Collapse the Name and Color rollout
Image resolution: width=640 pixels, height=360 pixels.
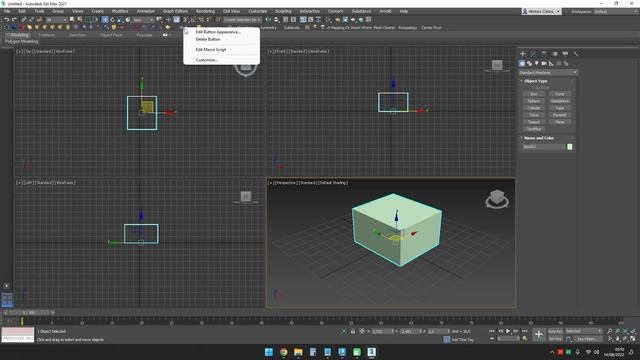538,138
